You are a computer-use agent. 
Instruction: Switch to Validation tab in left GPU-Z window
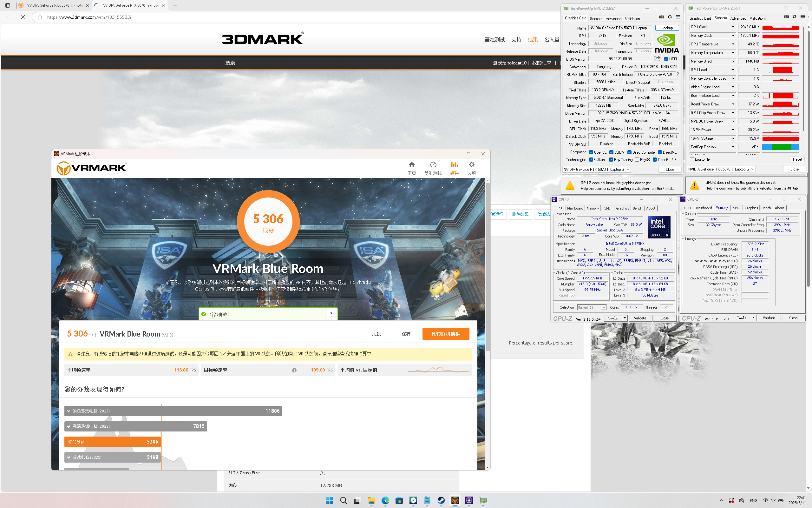pyautogui.click(x=632, y=19)
